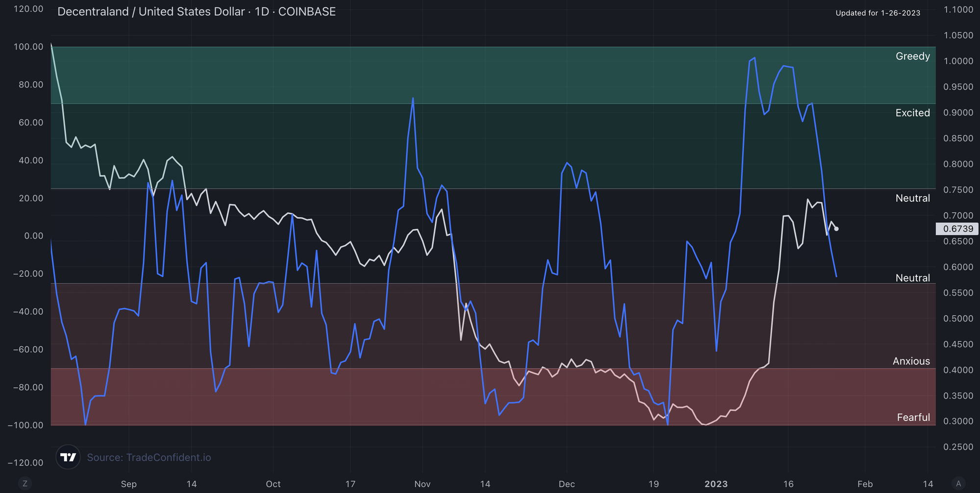The height and width of the screenshot is (493, 980).
Task: Click the Greedy zone label
Action: (913, 56)
